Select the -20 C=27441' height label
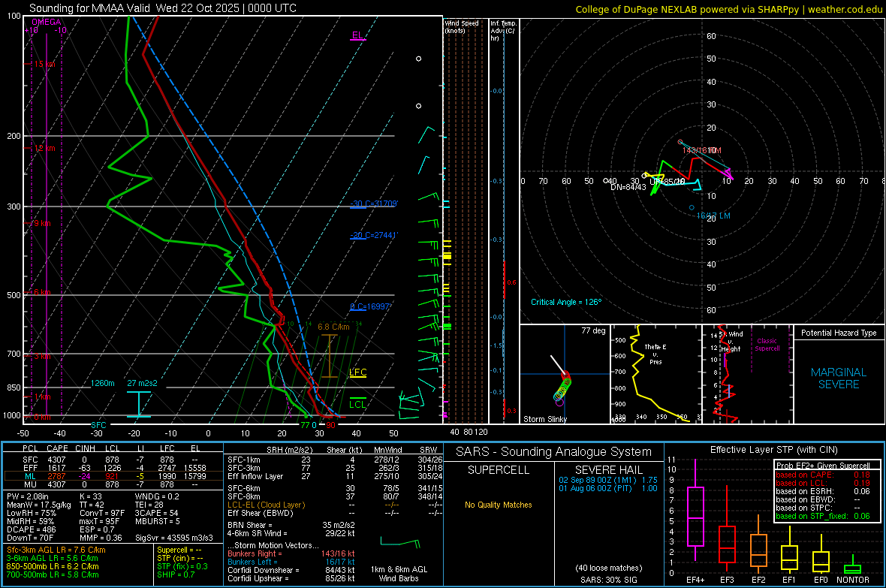The width and height of the screenshot is (886, 588). (x=373, y=235)
